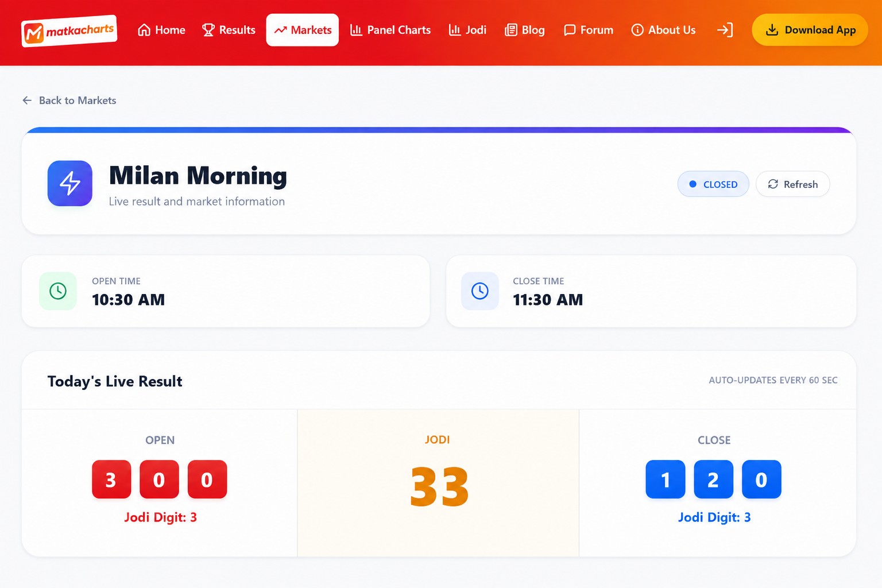
Task: Open the Blog page
Action: pyautogui.click(x=525, y=30)
